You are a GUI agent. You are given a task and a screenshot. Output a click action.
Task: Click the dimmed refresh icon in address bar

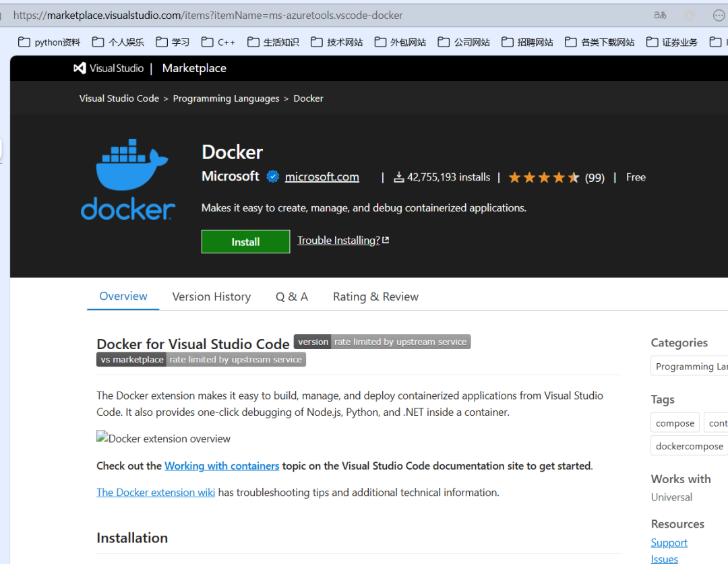click(690, 15)
